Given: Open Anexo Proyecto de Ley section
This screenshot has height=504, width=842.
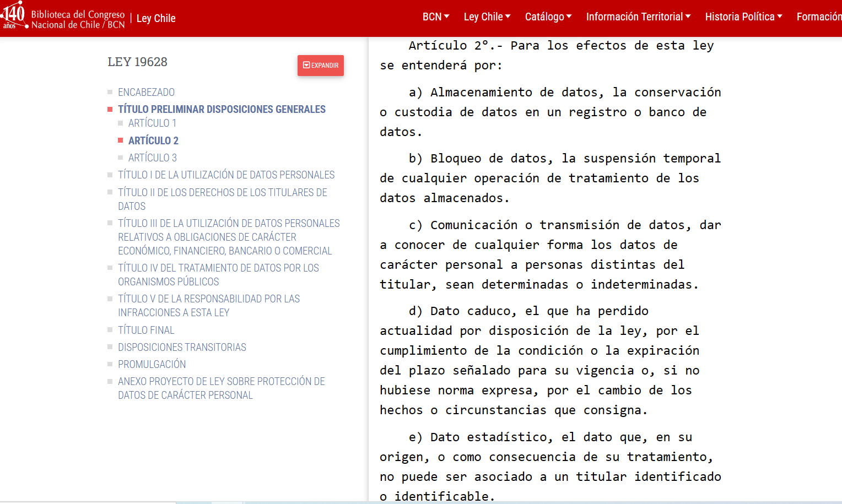Looking at the screenshot, I should coord(222,388).
